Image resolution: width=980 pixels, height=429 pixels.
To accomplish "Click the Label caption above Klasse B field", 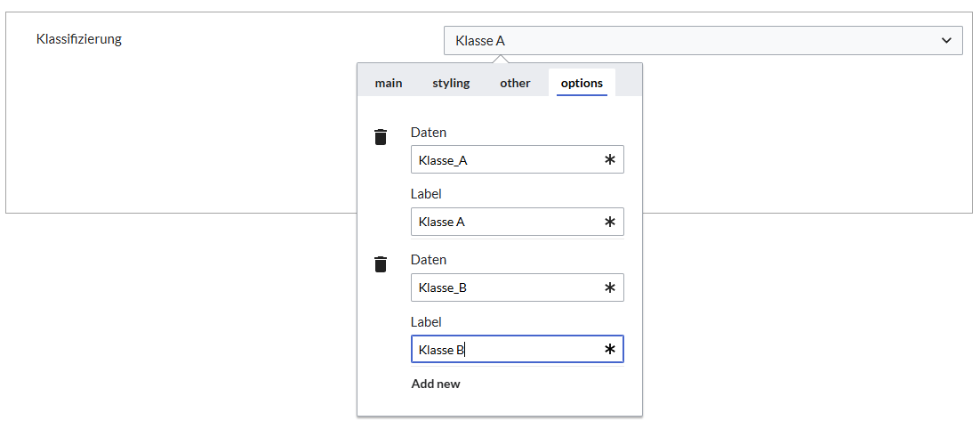I will pos(426,322).
